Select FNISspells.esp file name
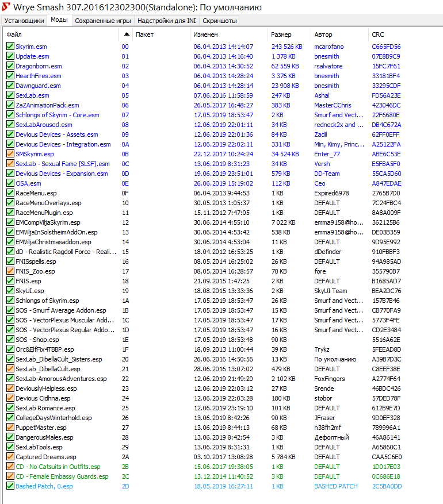The width and height of the screenshot is (443, 504). click(x=36, y=261)
